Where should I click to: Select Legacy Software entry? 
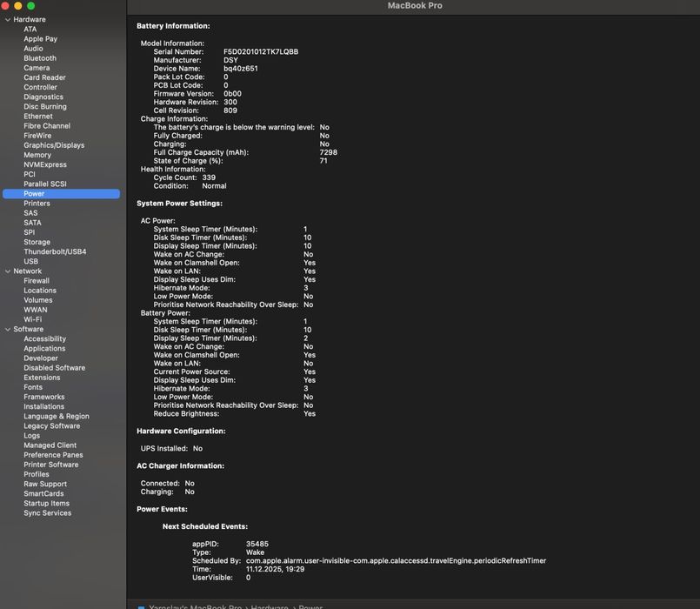(52, 426)
